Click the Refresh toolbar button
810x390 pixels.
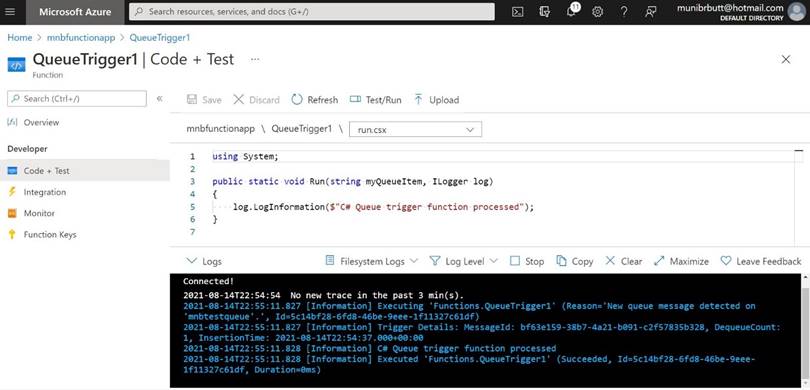pos(315,100)
